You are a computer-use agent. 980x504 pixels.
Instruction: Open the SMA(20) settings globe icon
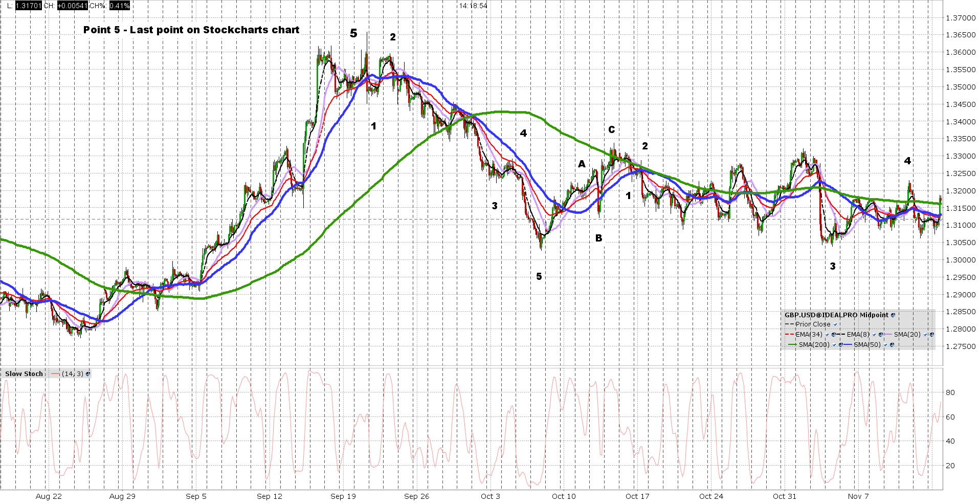[x=932, y=335]
